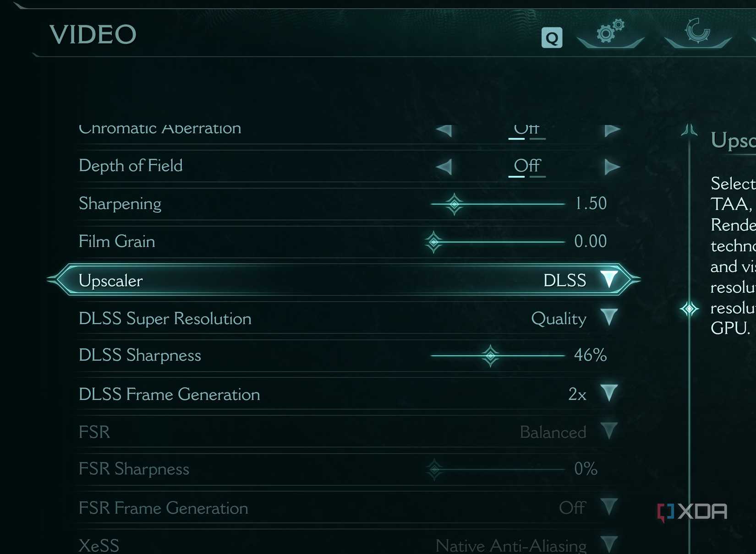This screenshot has height=554, width=756.
Task: Select the reset/refresh circular arrow tab icon
Action: click(x=697, y=31)
